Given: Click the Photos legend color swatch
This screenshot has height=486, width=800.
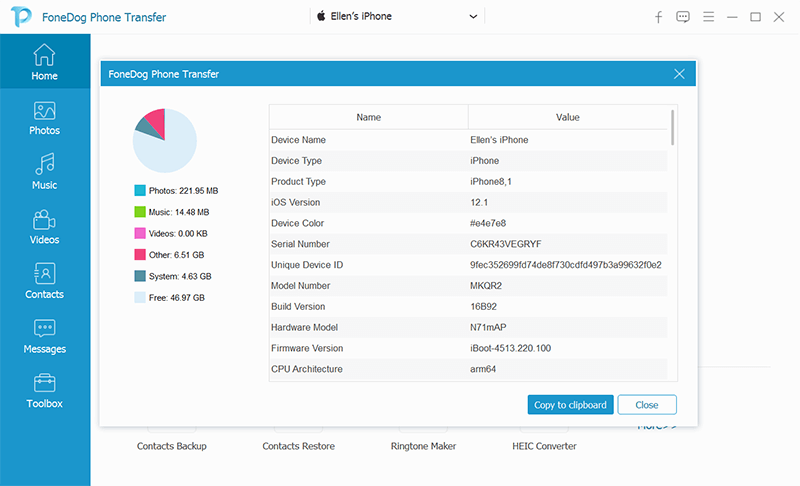Looking at the screenshot, I should tap(140, 191).
